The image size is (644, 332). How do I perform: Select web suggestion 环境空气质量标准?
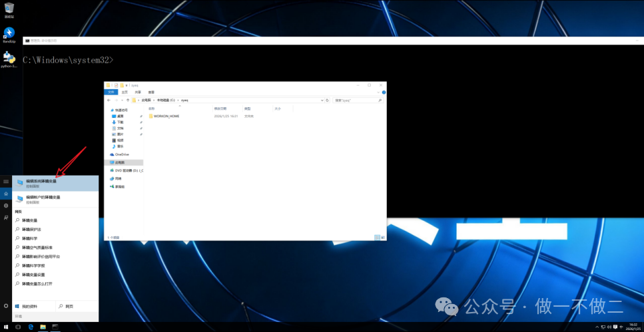coord(55,248)
